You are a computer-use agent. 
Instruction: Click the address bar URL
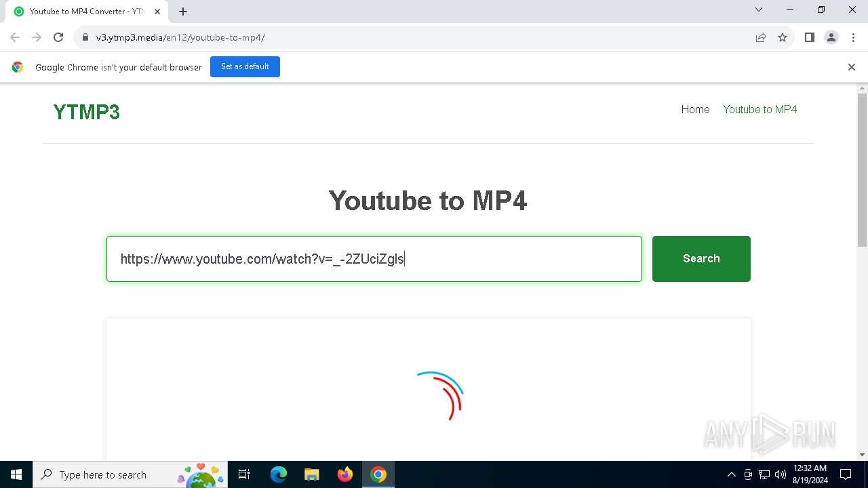pos(180,37)
